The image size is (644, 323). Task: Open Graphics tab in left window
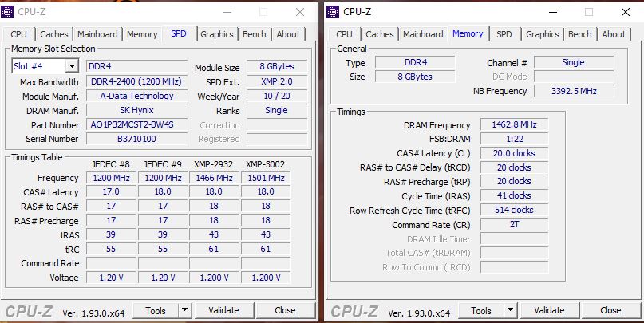pyautogui.click(x=217, y=34)
